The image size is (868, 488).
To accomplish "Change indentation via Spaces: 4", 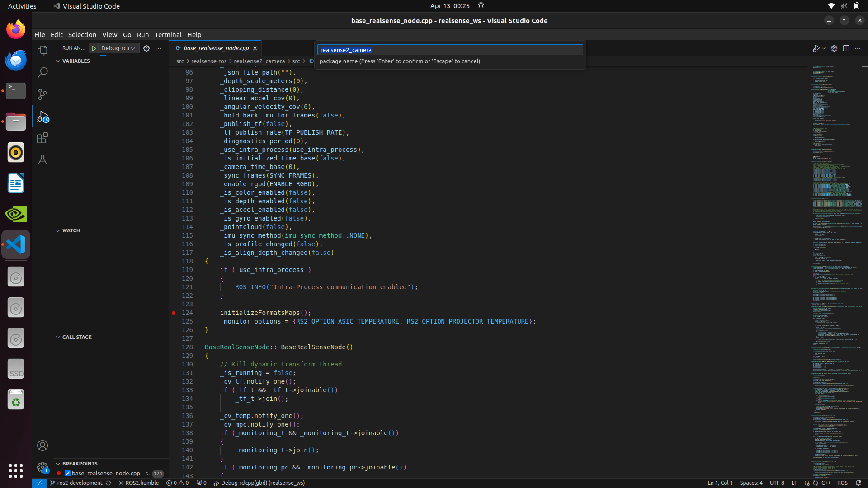I will (751, 483).
